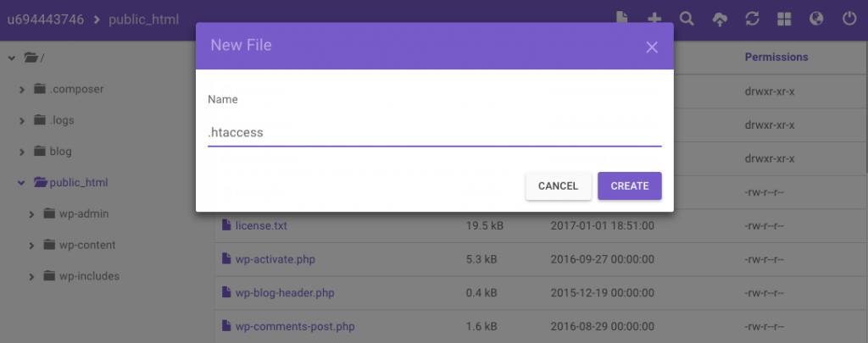The image size is (868, 343).
Task: Cancel the new file dialog
Action: tap(558, 186)
